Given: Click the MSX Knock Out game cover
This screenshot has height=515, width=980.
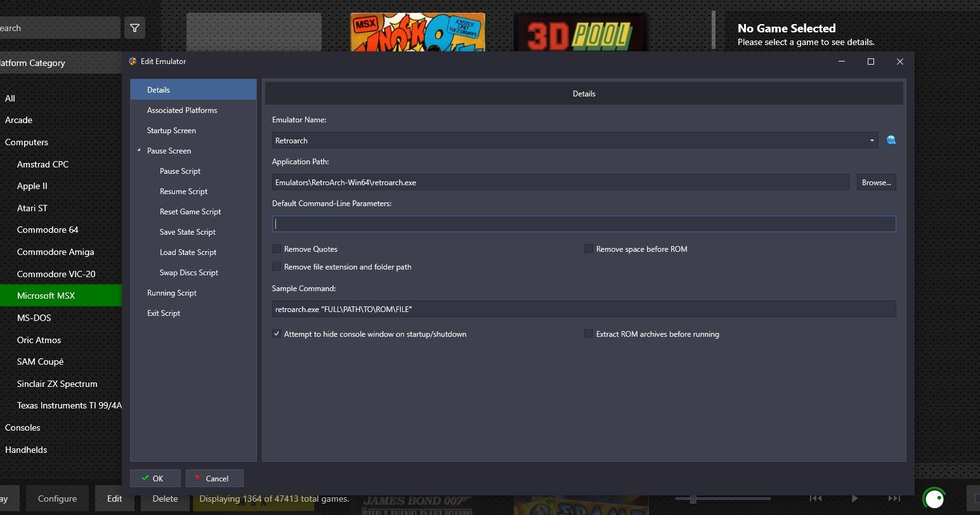Looking at the screenshot, I should 417,32.
